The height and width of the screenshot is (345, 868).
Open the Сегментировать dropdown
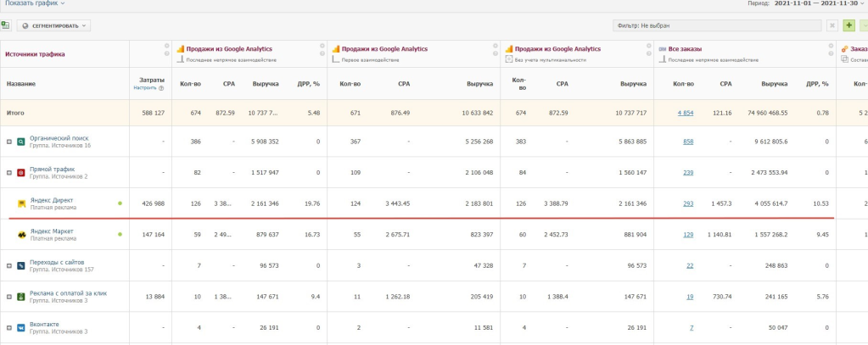[53, 25]
